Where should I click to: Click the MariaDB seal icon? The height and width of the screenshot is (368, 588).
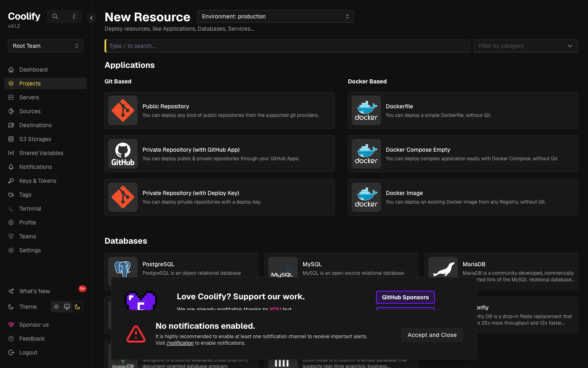[x=443, y=268]
